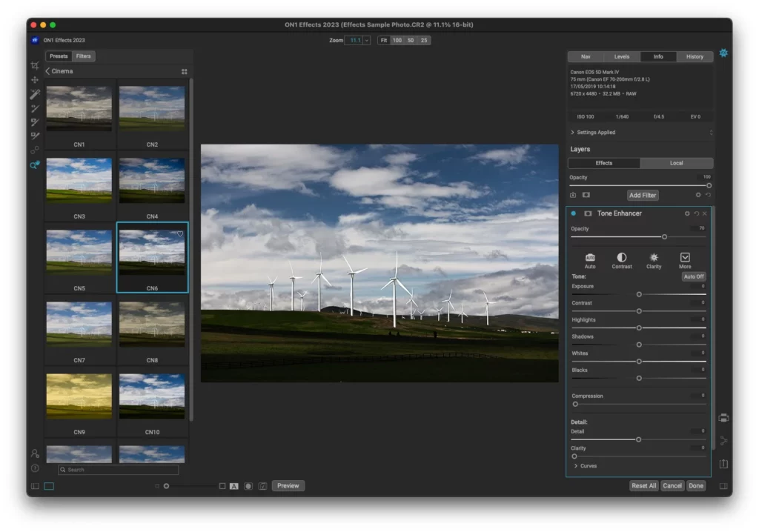Favorite the CN6 preset with heart
The height and width of the screenshot is (532, 759).
click(180, 233)
